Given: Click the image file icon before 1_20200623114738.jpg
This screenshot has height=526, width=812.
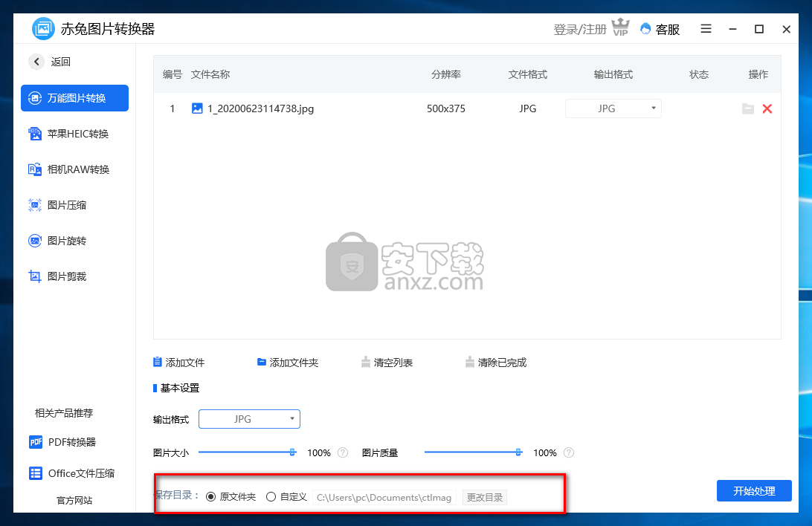Looking at the screenshot, I should pos(197,108).
